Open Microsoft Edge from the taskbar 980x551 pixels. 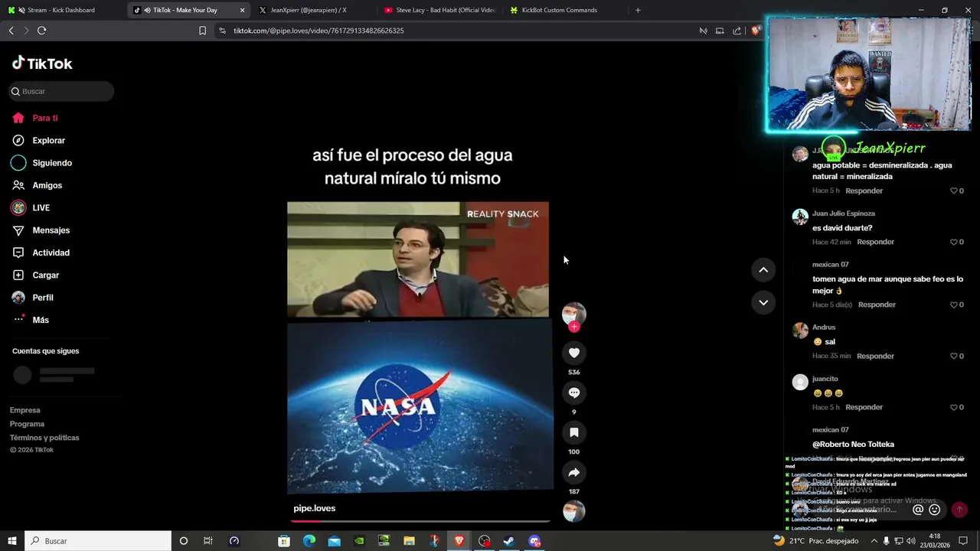click(x=309, y=541)
